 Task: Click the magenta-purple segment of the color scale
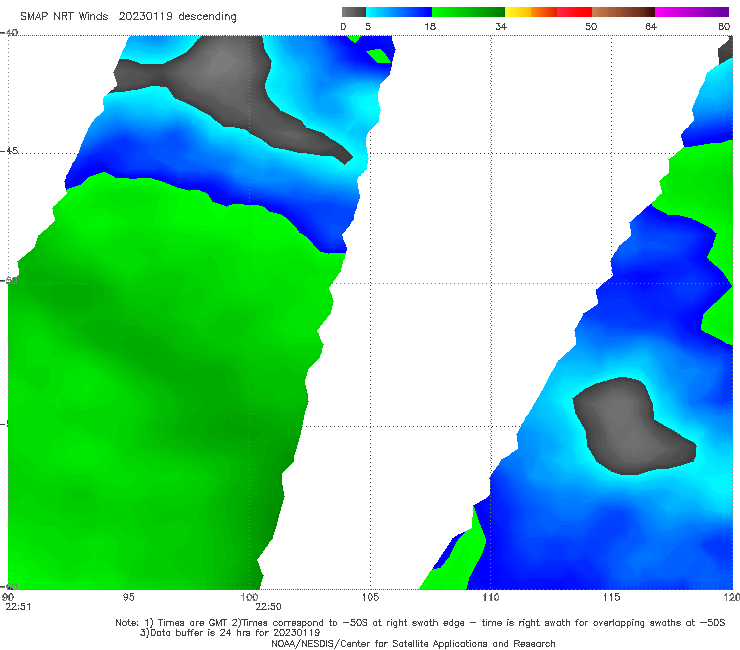[692, 12]
